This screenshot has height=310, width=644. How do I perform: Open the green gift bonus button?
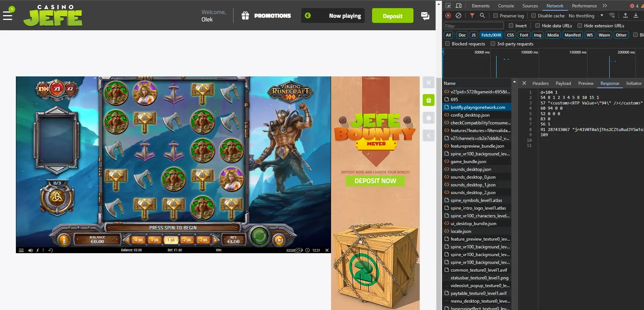tap(429, 100)
